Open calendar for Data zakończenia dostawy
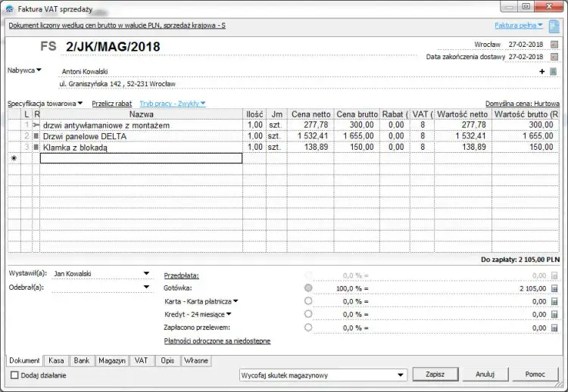Viewport: 568px width, 392px height. click(554, 57)
